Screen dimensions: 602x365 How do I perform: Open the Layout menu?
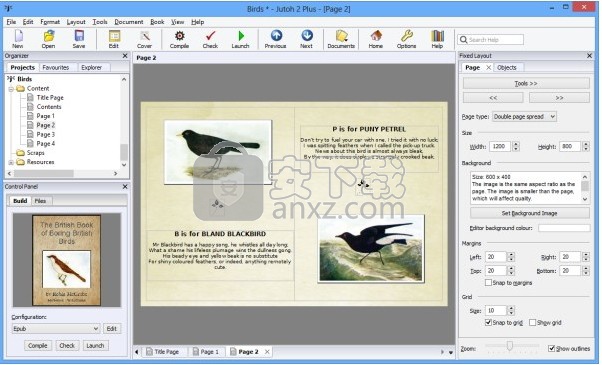click(76, 22)
